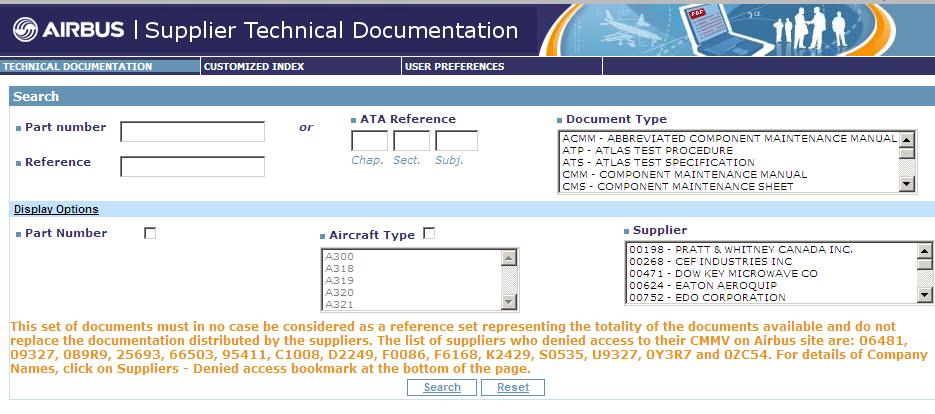The width and height of the screenshot is (935, 414).
Task: Switch to the Customized Index tab
Action: coord(301,66)
